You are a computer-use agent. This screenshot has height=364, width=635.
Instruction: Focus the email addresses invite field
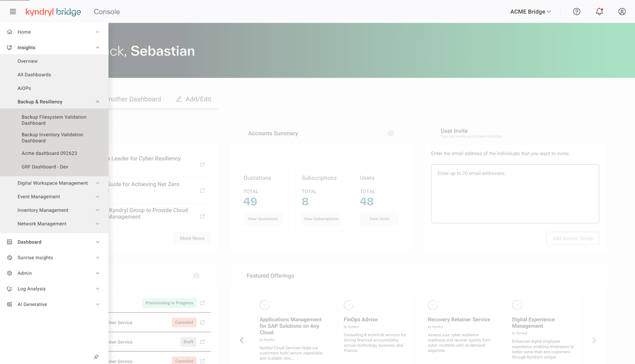click(515, 194)
